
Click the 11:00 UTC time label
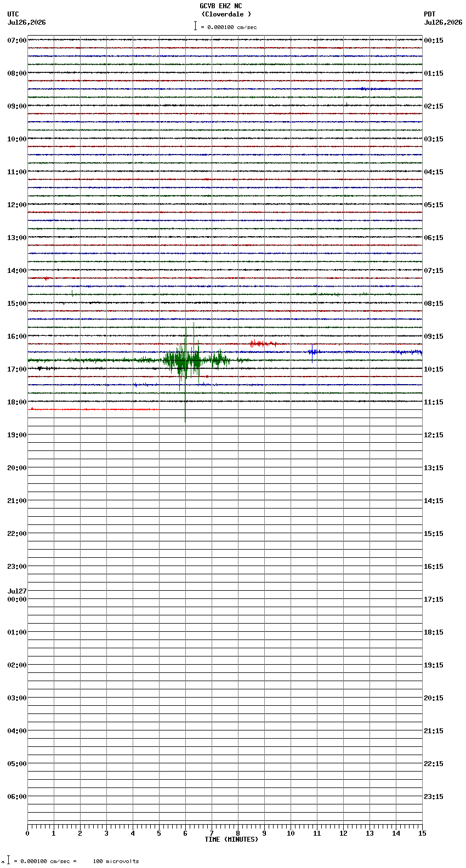tap(17, 172)
